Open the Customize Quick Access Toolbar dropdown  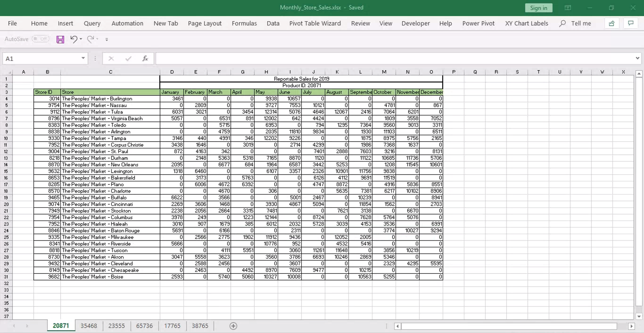(x=107, y=39)
